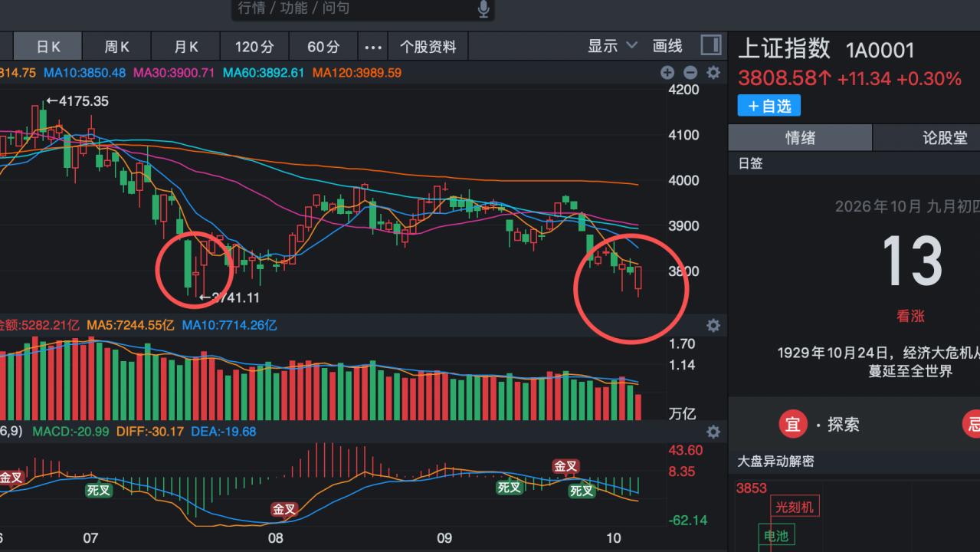Click MA5:7244.55亿 volume label

130,325
